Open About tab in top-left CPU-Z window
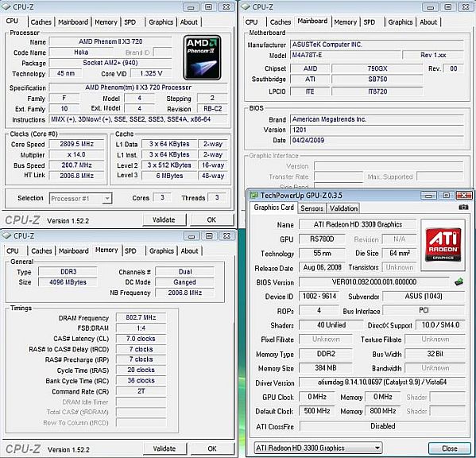Image resolution: width=476 pixels, height=458 pixels. point(189,22)
